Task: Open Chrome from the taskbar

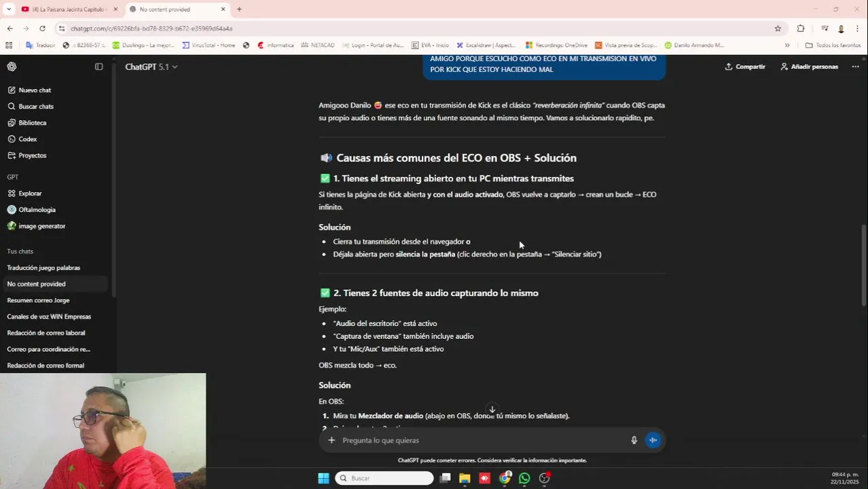Action: (x=505, y=478)
